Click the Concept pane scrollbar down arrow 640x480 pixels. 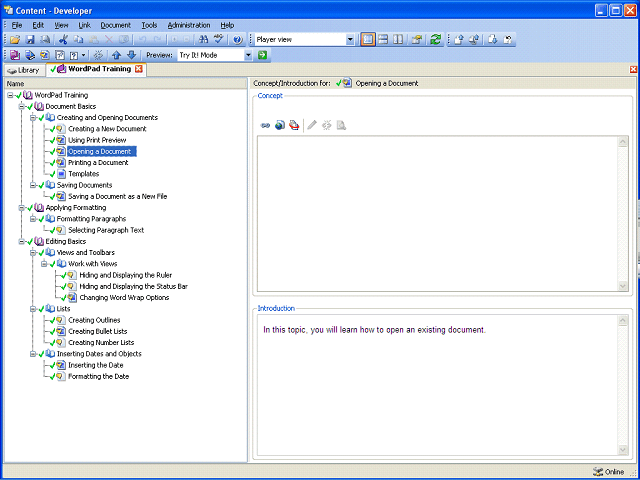click(x=623, y=286)
